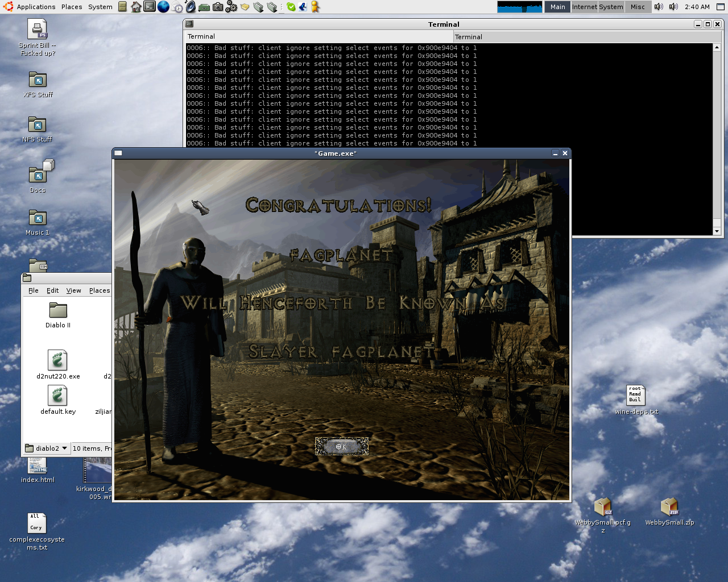Select the default.key file
Image resolution: width=728 pixels, height=582 pixels.
click(x=58, y=400)
